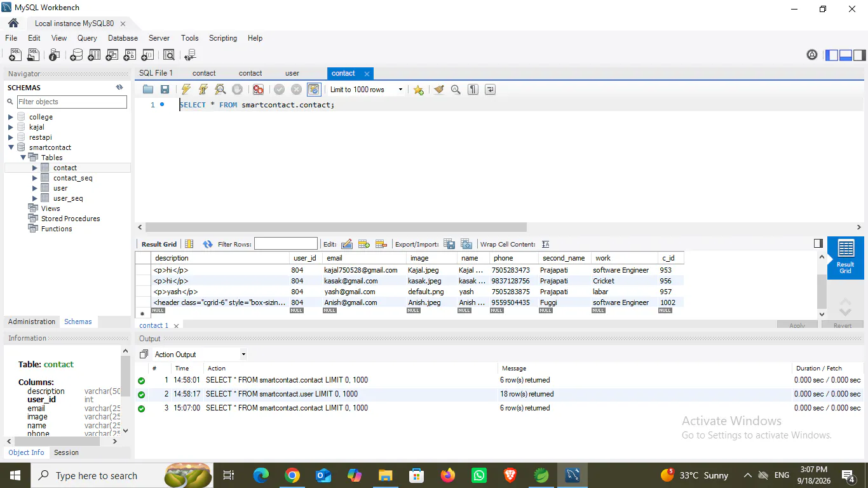Expand the contact_seq table node
The image size is (868, 488).
click(35, 178)
